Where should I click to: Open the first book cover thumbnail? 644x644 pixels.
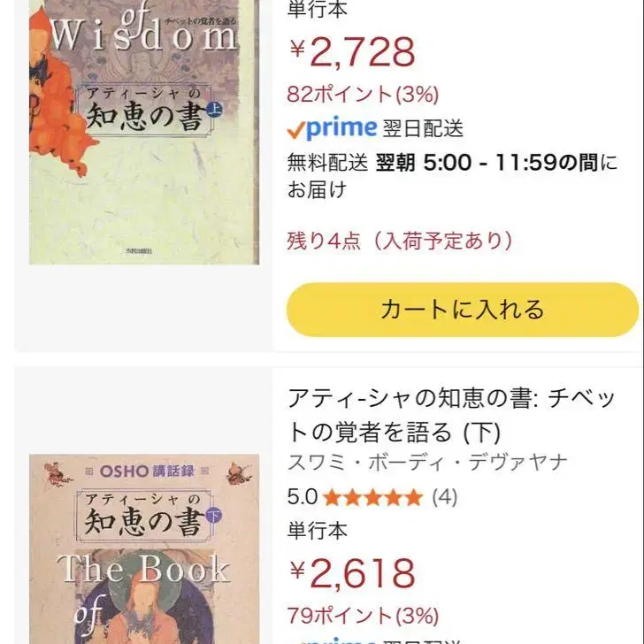[144, 133]
